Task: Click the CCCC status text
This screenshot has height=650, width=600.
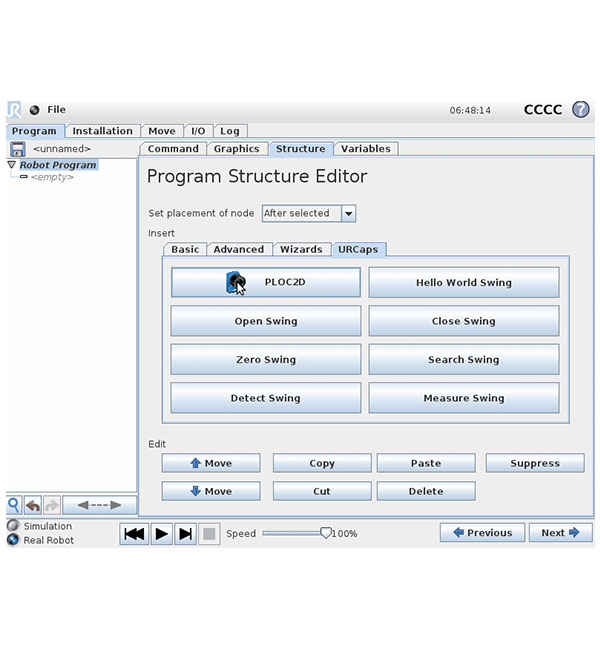Action: click(543, 110)
